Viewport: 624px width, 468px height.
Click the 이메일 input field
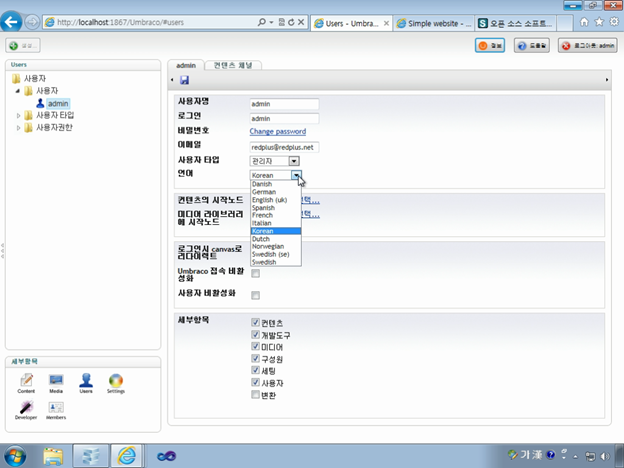(284, 147)
